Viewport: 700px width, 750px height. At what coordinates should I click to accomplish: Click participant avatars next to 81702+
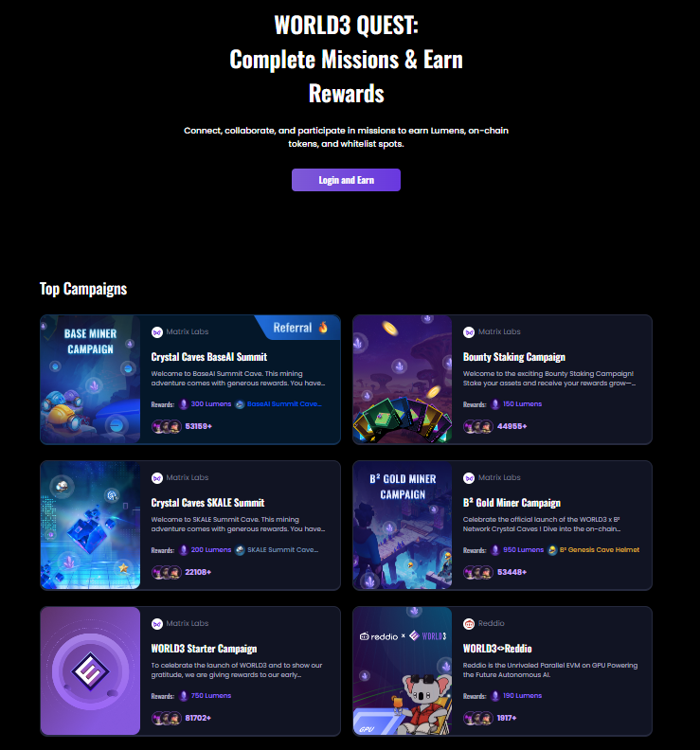(x=167, y=718)
